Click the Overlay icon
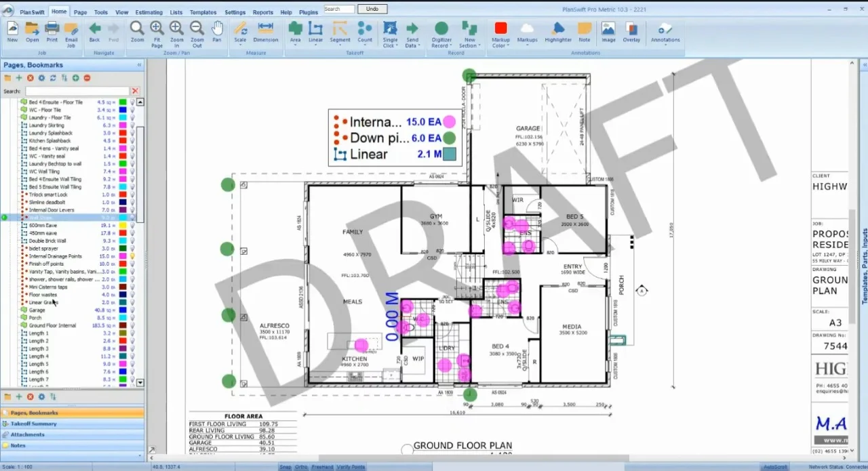Viewport: 868px width, 471px height. (x=631, y=32)
